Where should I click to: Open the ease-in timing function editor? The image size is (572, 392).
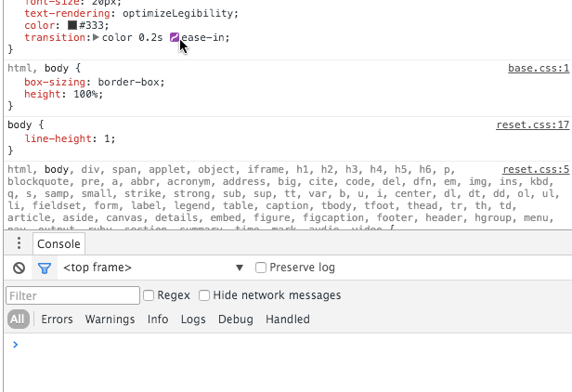pyautogui.click(x=175, y=37)
